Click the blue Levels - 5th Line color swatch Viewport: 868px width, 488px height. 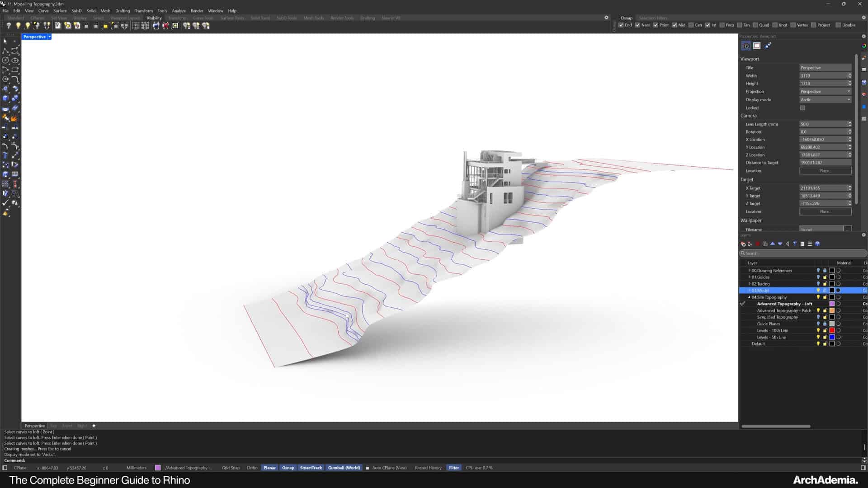point(832,338)
